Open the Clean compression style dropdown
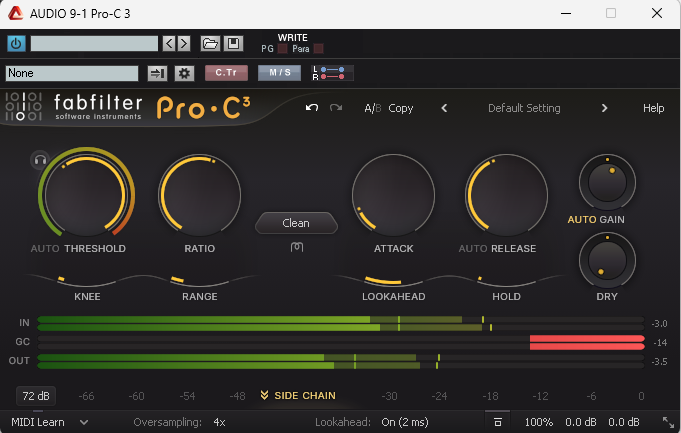 [x=296, y=223]
